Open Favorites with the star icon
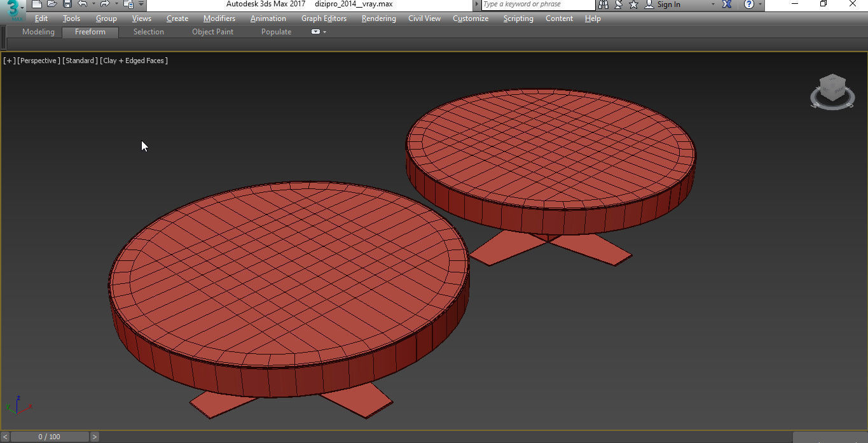Screen dimensions: 868x443 pos(633,4)
